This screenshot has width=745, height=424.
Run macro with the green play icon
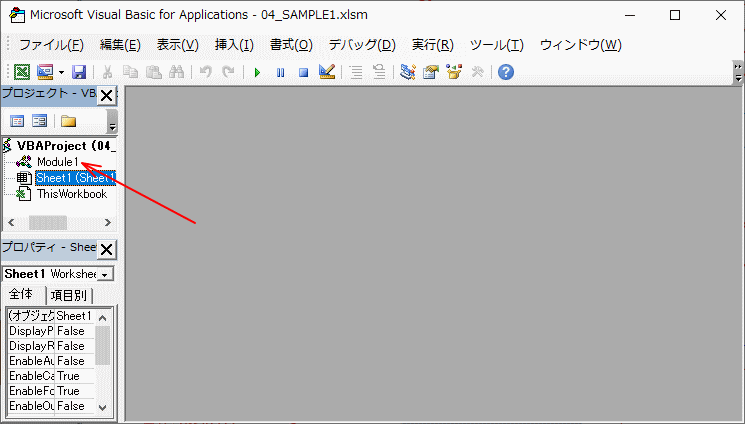point(257,73)
